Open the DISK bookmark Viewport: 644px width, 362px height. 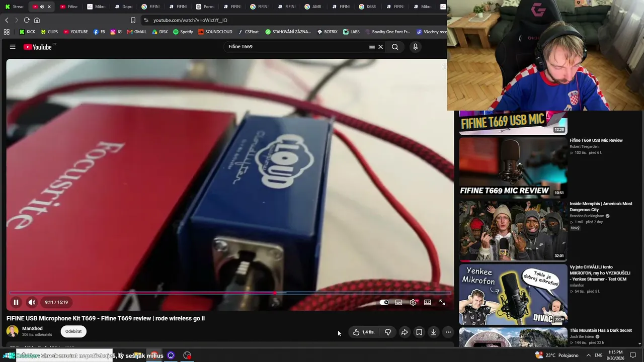(x=160, y=32)
